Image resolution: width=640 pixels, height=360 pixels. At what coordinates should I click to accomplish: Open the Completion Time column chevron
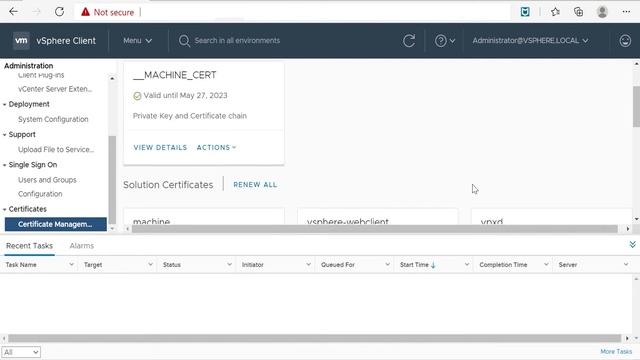coord(546,264)
